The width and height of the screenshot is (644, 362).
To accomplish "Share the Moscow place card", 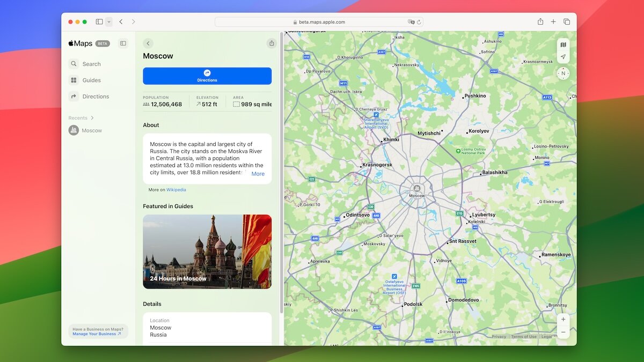I will pos(271,43).
